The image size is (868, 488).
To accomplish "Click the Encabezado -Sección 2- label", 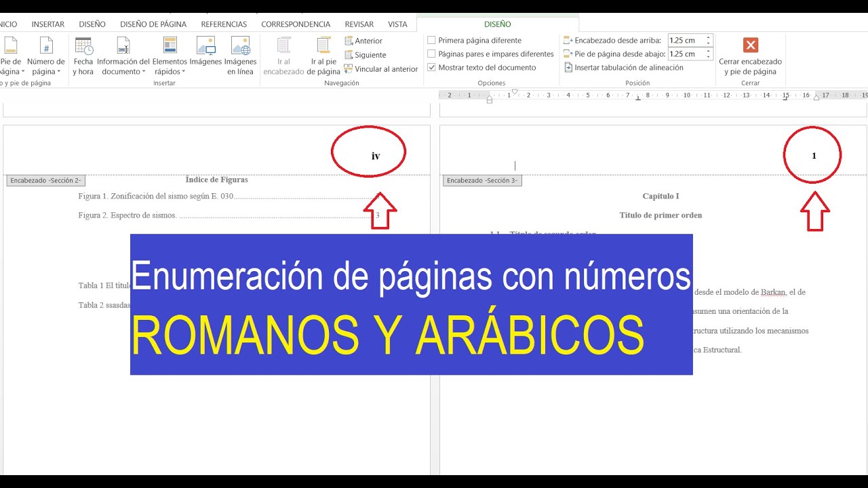I will (45, 181).
